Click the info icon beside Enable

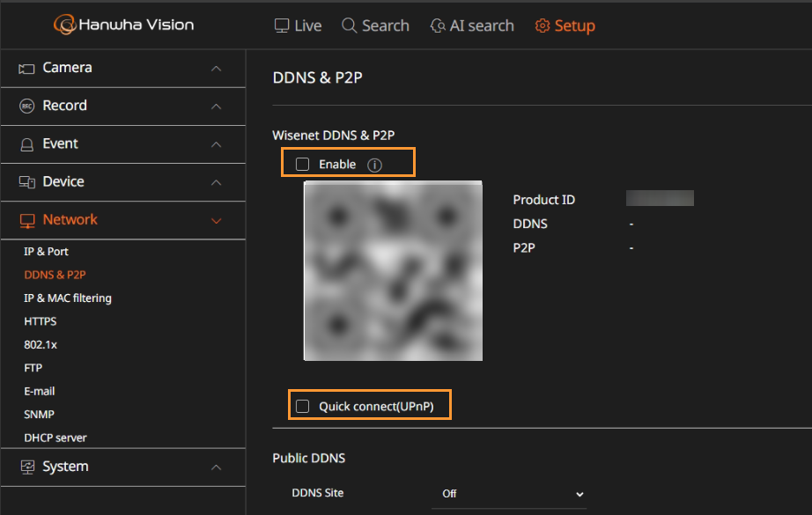[x=374, y=165]
